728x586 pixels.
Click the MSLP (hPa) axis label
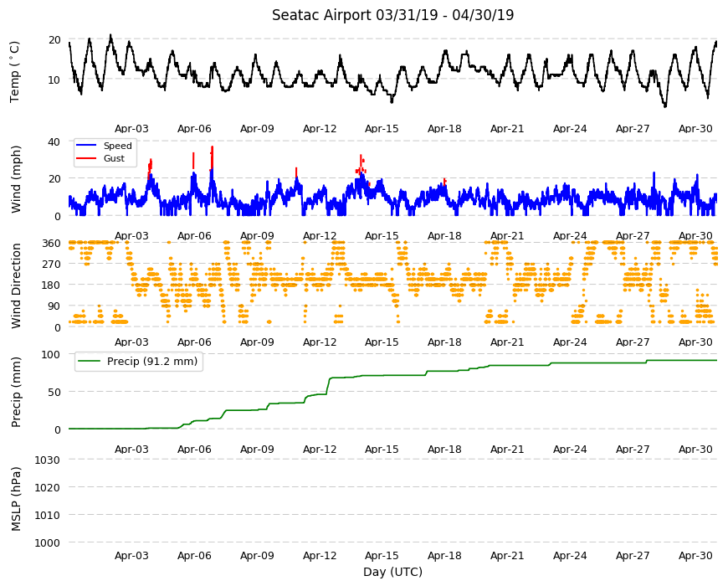(16, 499)
